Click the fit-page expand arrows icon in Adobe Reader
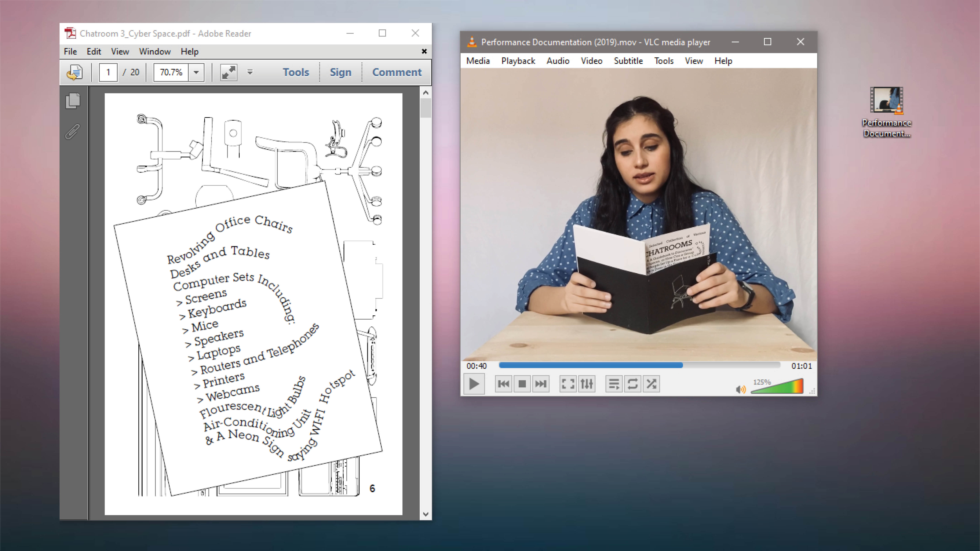Image resolution: width=980 pixels, height=551 pixels. tap(229, 72)
